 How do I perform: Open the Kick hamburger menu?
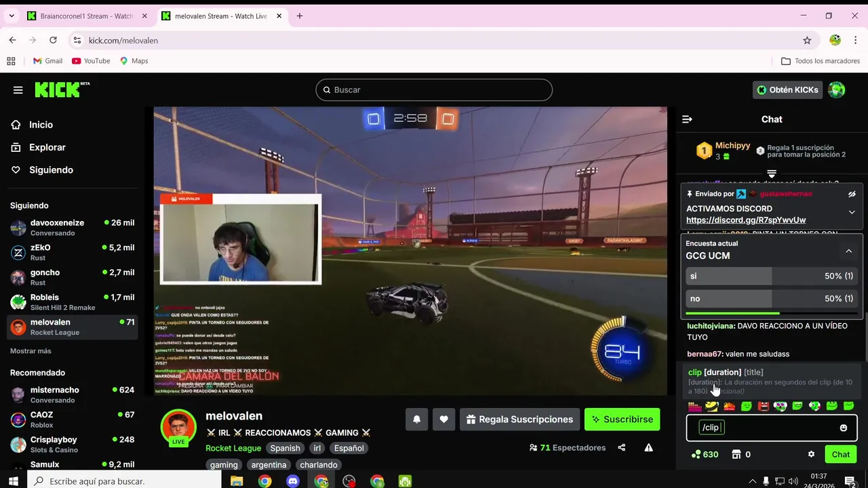point(18,89)
